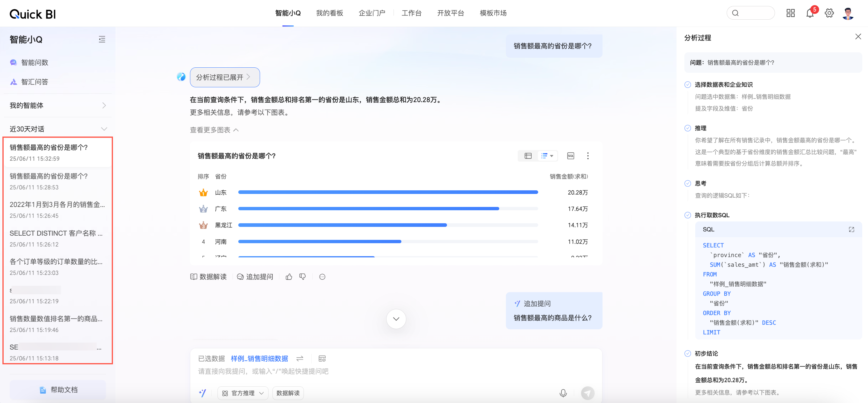Open SELECT DISTINCT 客户名称 conversation
This screenshot has height=403, width=868.
click(x=58, y=238)
